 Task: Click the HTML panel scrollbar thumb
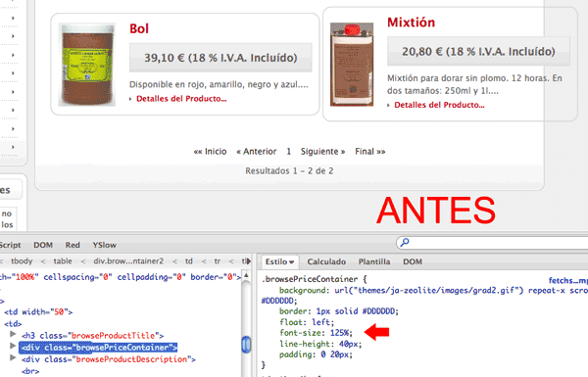click(246, 345)
